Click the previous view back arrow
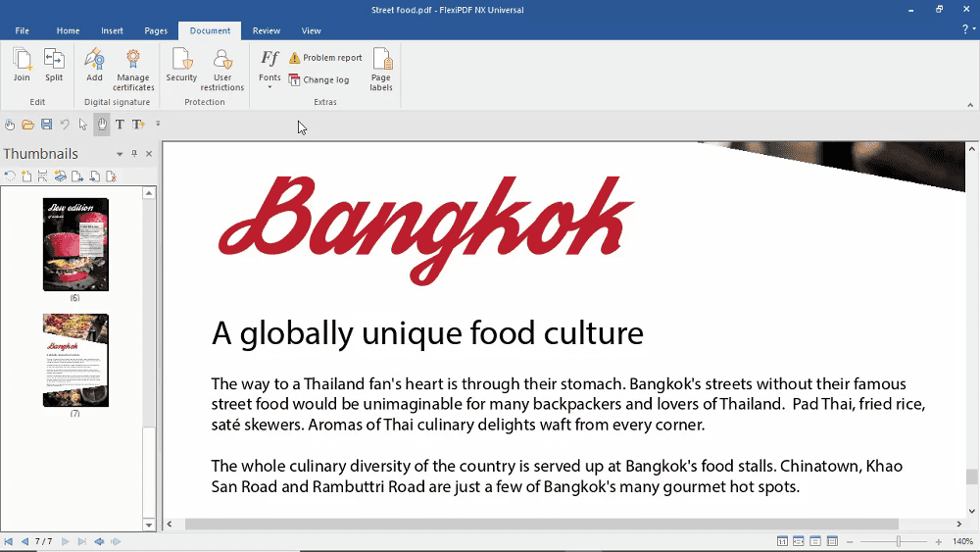This screenshot has width=980, height=552. pyautogui.click(x=99, y=541)
